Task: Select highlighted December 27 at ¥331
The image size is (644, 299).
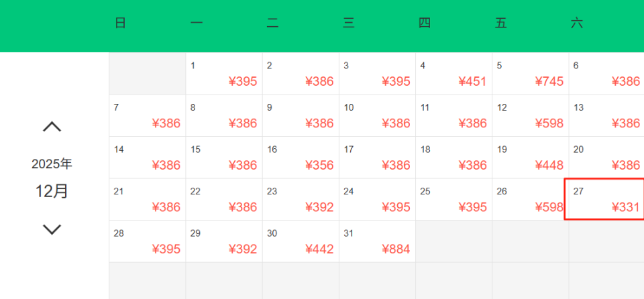Action: tap(604, 199)
